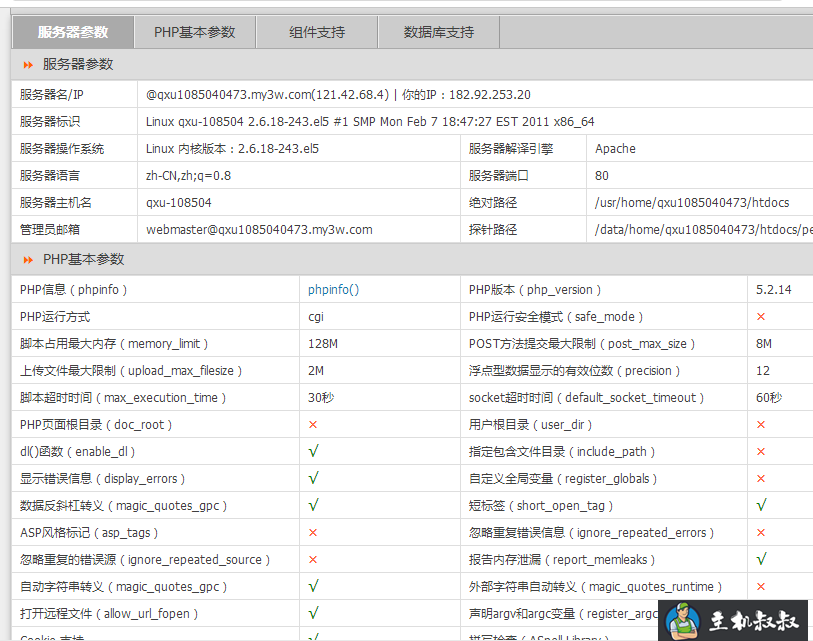Collapse the 服务器参数 section header
Image resolution: width=813 pixels, height=641 pixels.
tap(78, 65)
